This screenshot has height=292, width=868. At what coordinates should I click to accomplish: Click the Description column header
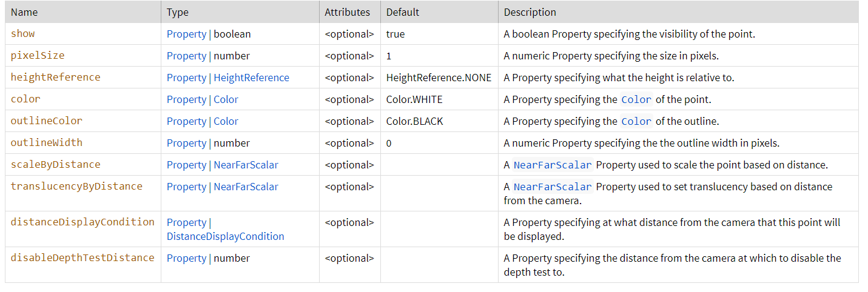click(x=530, y=12)
